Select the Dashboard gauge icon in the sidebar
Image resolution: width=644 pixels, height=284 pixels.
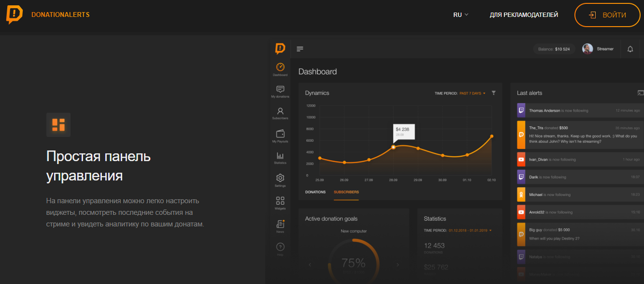[280, 67]
